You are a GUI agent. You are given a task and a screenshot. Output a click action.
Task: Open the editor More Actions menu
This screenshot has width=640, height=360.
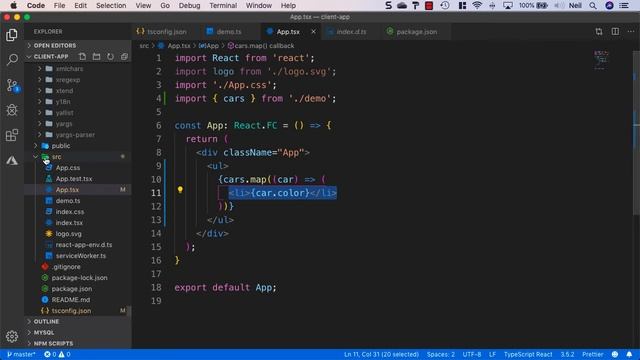tap(631, 31)
